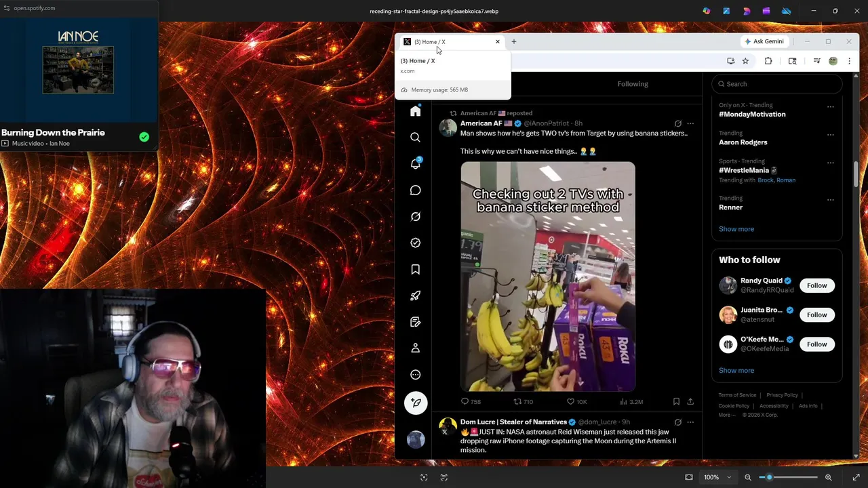The height and width of the screenshot is (488, 868).
Task: Click OneDrive cloud icon in Photos title bar
Action: pyautogui.click(x=787, y=11)
